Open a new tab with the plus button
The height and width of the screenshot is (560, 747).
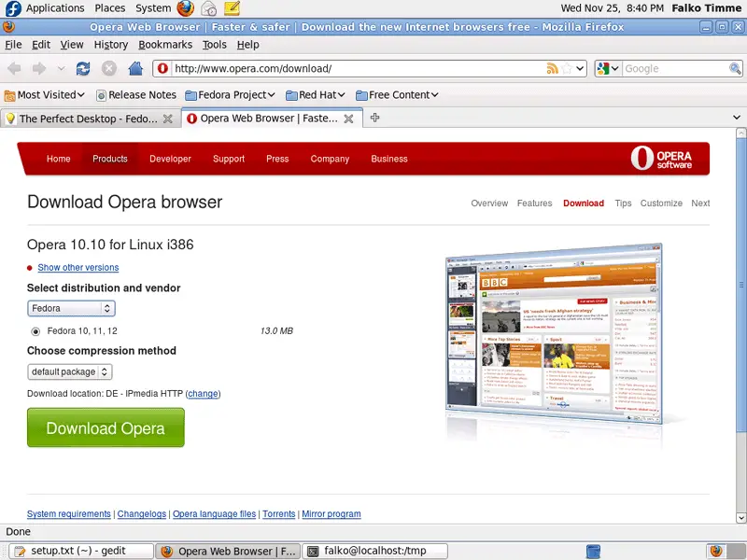point(375,118)
